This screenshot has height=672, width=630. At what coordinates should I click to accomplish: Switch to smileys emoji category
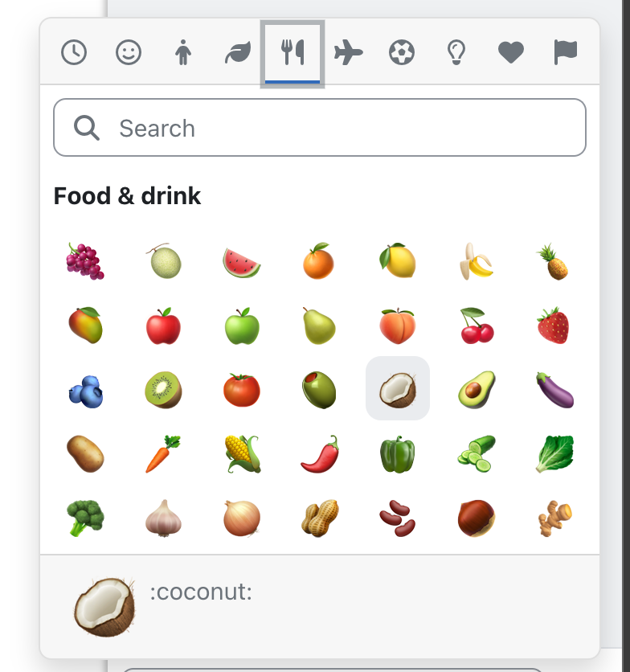[x=128, y=52]
